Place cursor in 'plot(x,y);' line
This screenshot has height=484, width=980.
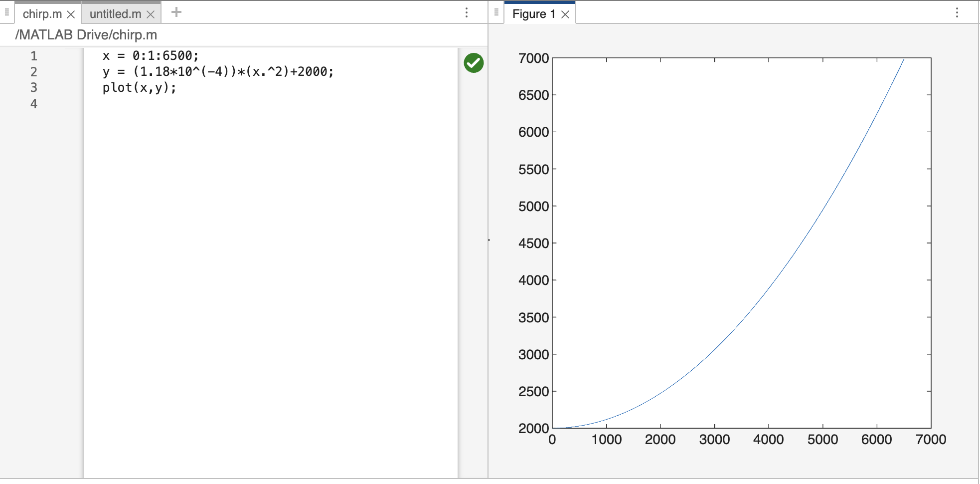click(140, 88)
